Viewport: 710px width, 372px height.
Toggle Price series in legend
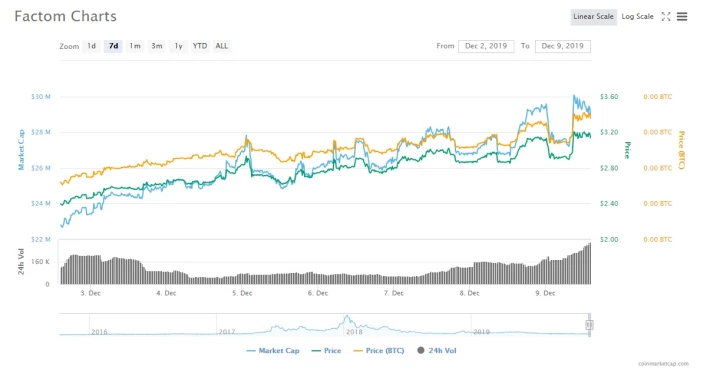click(x=326, y=351)
